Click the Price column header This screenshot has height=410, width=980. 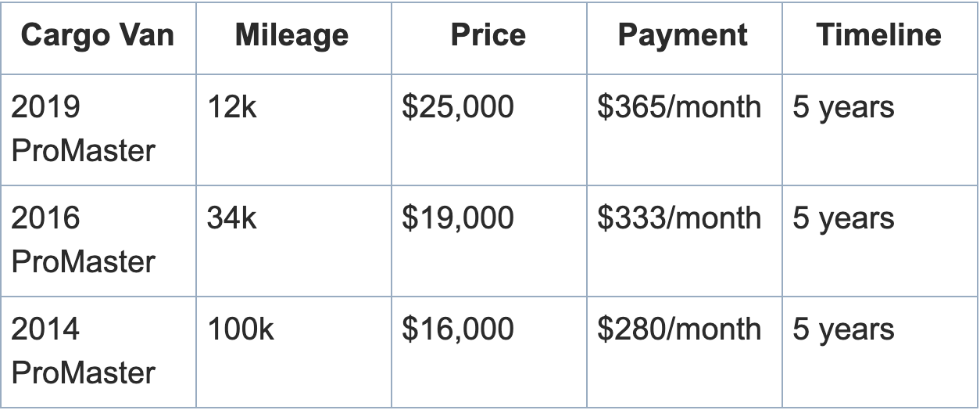(488, 36)
